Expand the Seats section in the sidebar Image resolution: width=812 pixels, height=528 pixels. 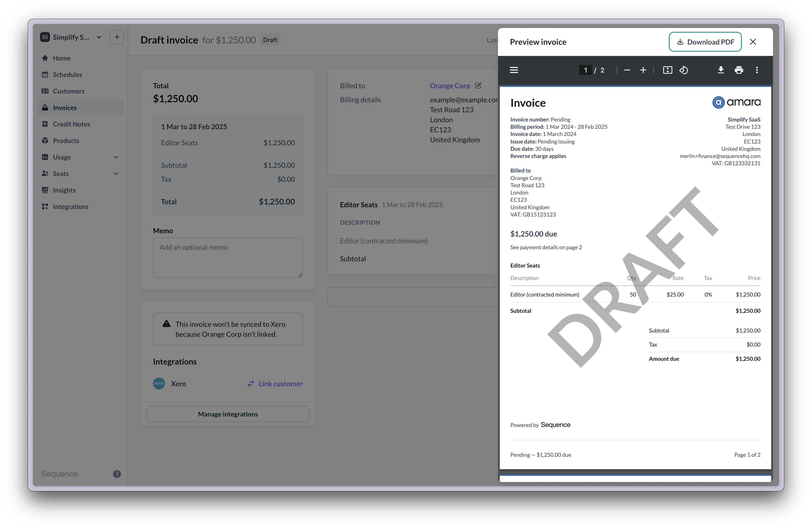pyautogui.click(x=116, y=173)
